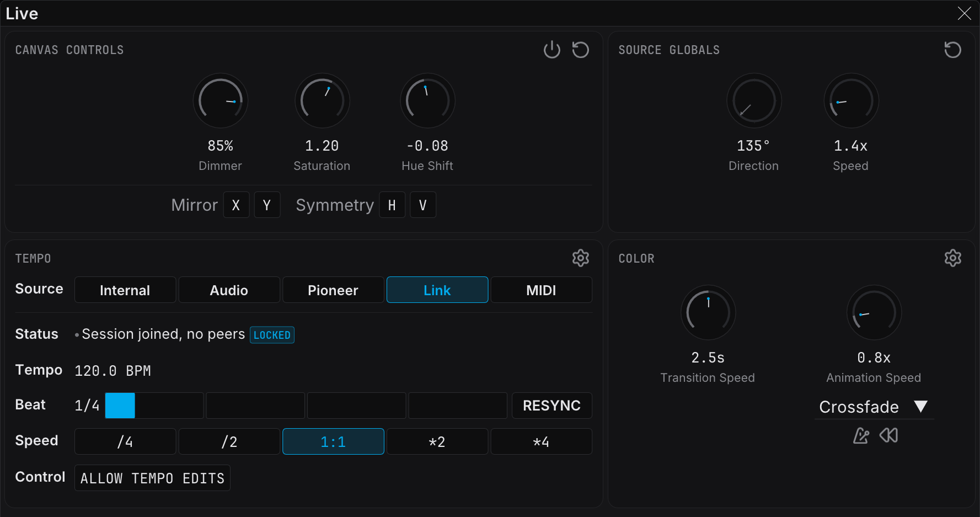Select MIDI tempo source
The height and width of the screenshot is (517, 980).
coord(542,290)
